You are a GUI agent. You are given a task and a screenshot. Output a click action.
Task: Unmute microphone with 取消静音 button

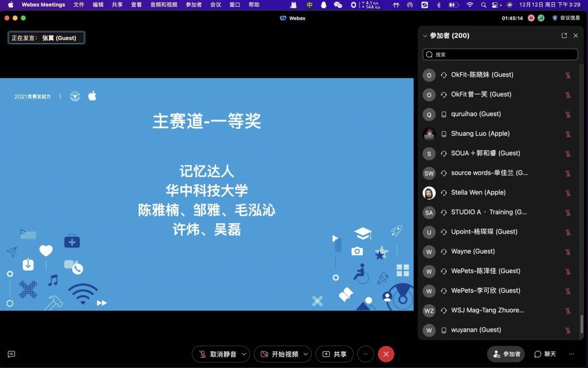pos(216,354)
